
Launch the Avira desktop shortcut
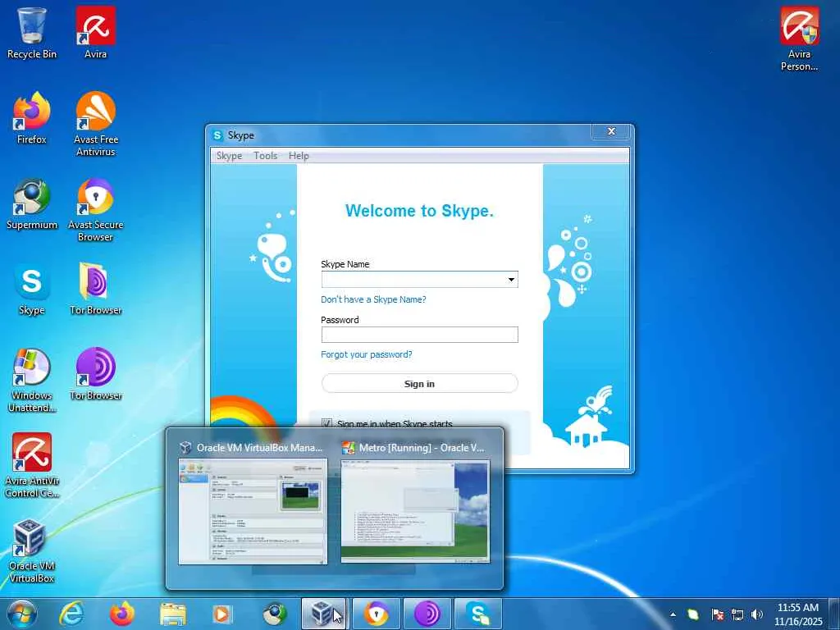pos(95,33)
